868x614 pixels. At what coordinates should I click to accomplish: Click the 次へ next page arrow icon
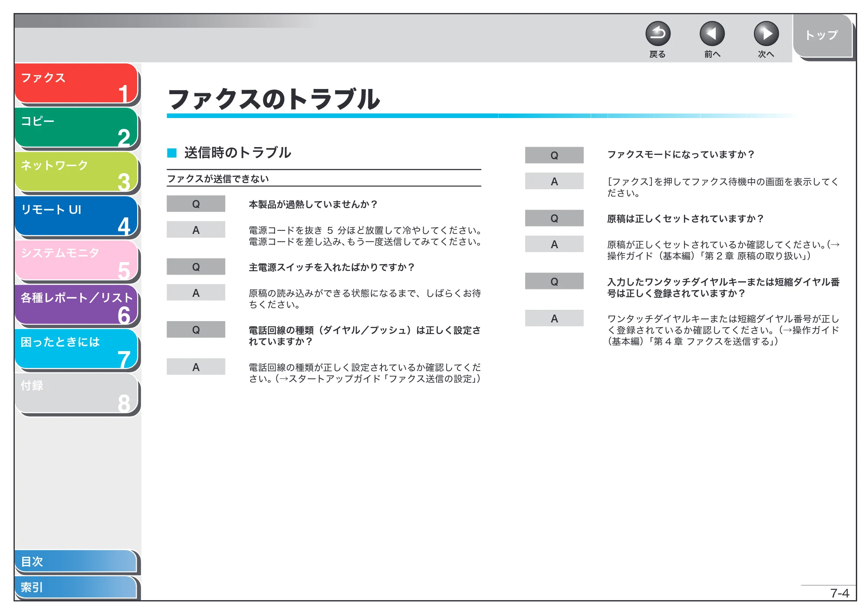pyautogui.click(x=766, y=34)
